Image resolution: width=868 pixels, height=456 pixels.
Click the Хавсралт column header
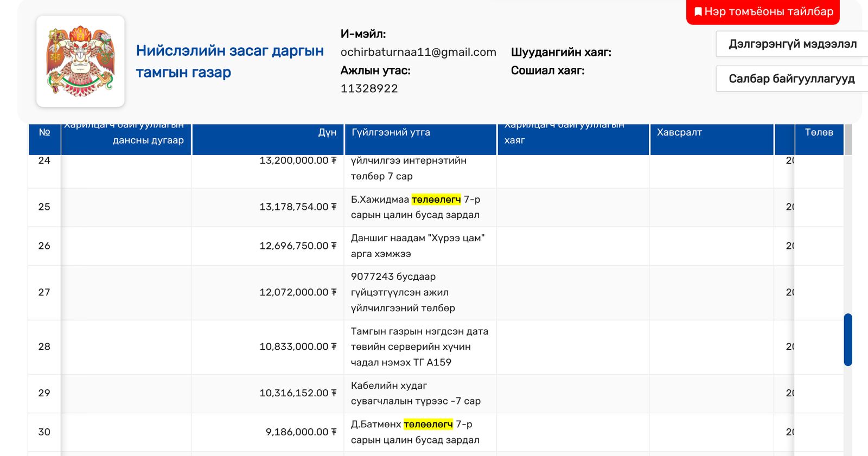pyautogui.click(x=679, y=132)
